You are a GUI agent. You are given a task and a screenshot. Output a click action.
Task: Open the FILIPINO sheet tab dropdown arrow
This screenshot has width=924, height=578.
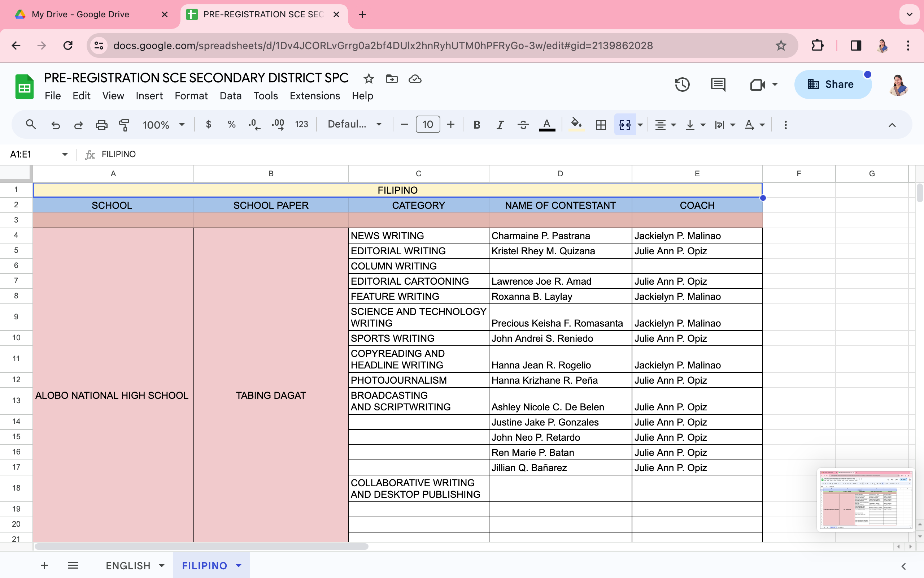coord(239,566)
